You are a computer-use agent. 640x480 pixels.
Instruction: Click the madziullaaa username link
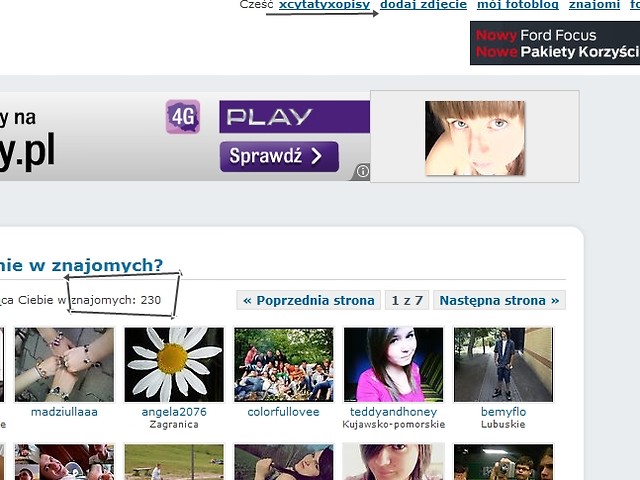64,412
